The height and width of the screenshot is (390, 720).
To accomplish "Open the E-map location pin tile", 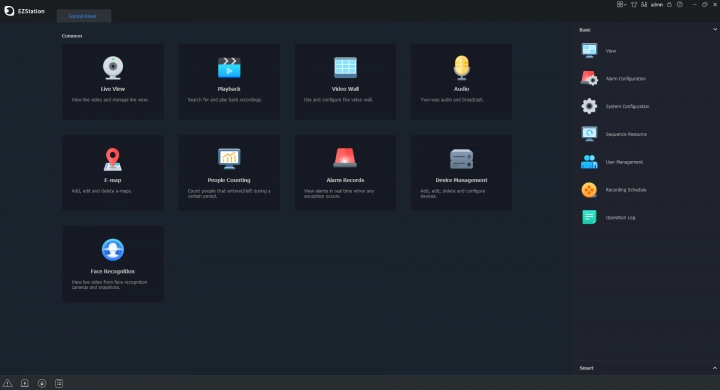I will pos(112,173).
